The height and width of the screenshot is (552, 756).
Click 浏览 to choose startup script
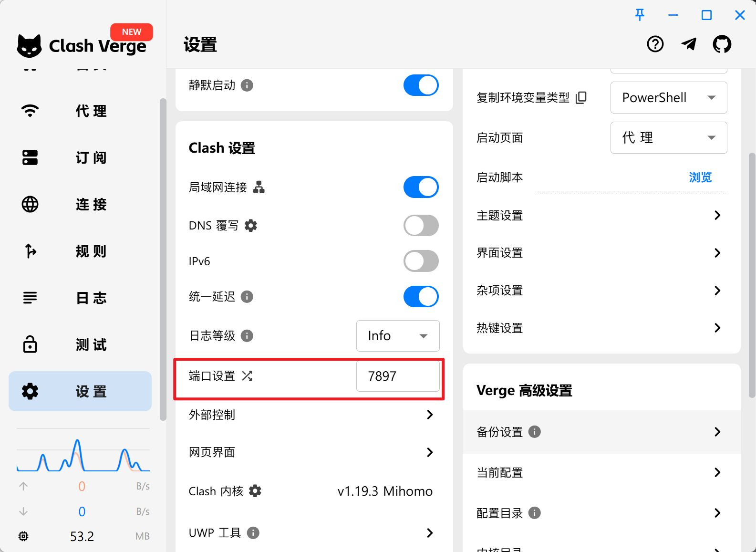click(700, 177)
